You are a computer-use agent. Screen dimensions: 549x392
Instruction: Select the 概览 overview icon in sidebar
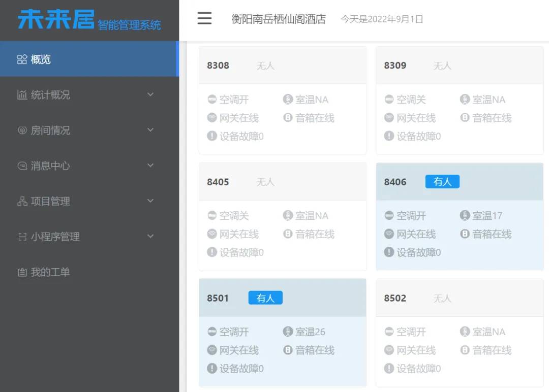(x=22, y=59)
